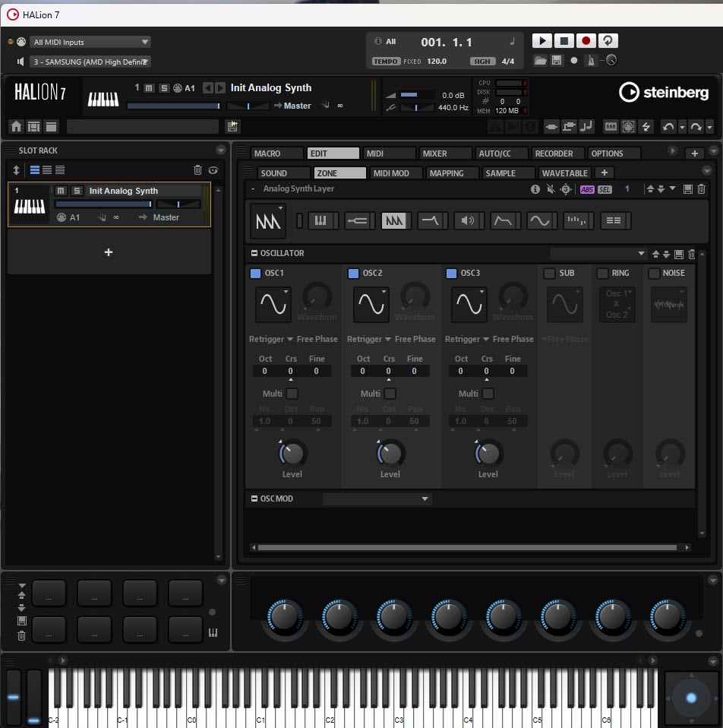Toggle the eye icon in Slot Rack
The height and width of the screenshot is (728, 723).
(x=213, y=170)
